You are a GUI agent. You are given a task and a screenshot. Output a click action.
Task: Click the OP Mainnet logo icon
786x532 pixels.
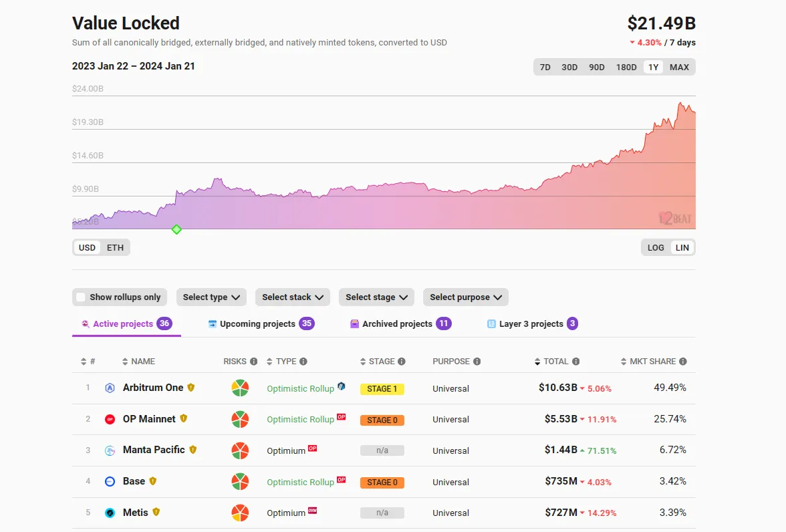110,420
